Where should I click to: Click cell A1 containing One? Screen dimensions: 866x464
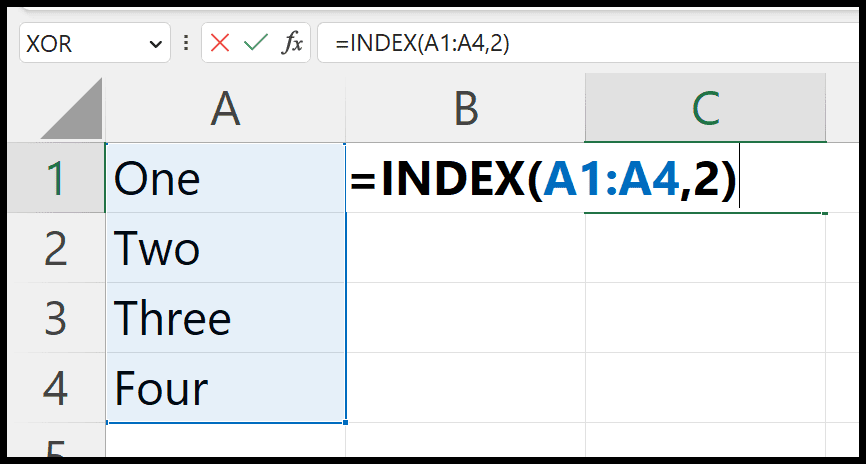point(225,178)
